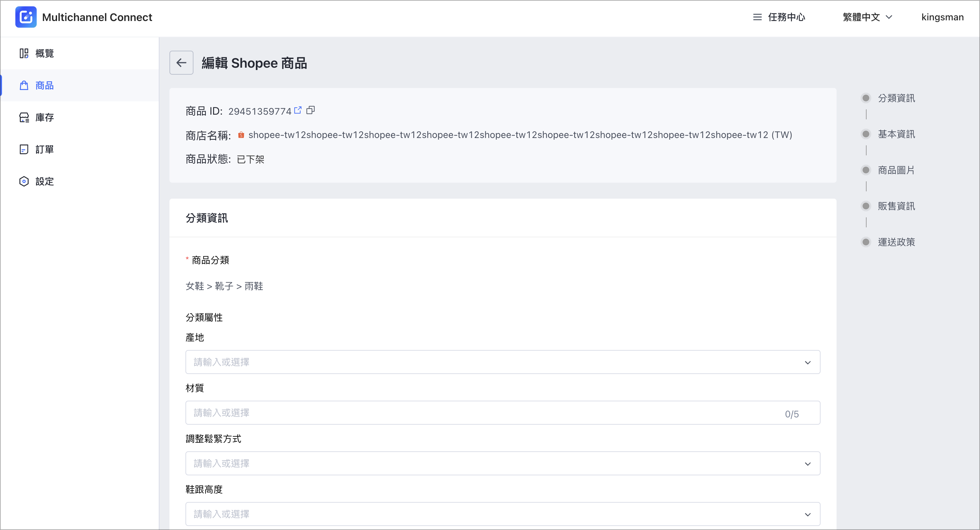Click the 鞋跟高度 chevron arrow
Viewport: 980px width, 530px height.
[x=807, y=514]
